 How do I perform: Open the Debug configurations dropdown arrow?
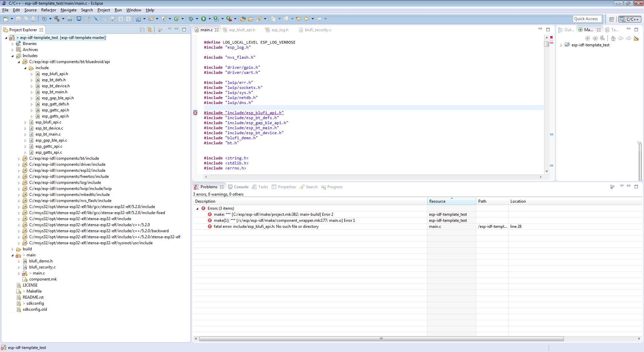197,19
